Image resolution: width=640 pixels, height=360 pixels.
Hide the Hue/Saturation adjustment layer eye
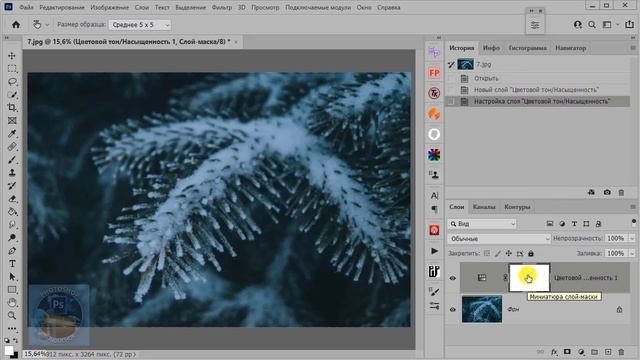[x=453, y=278]
